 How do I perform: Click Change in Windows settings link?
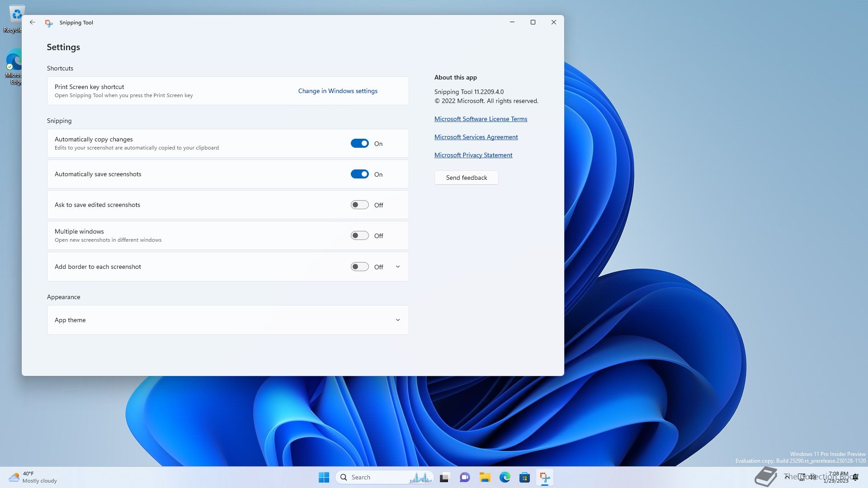click(338, 91)
